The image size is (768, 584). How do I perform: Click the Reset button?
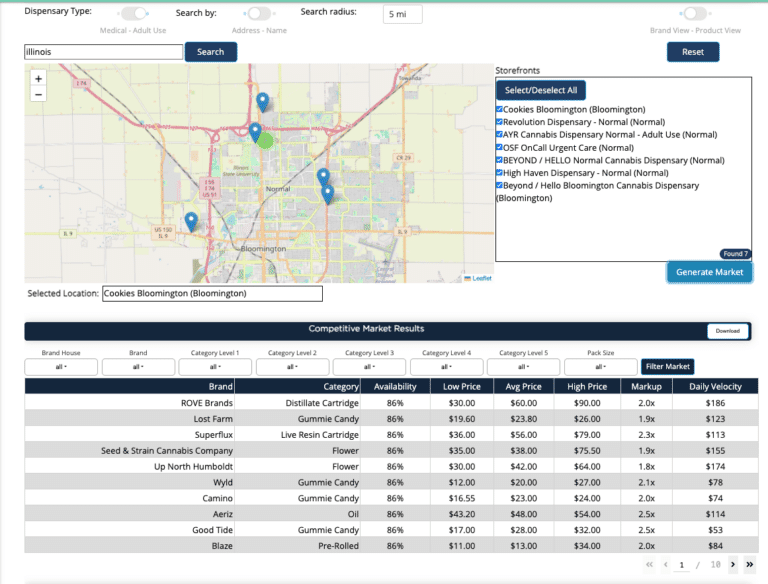click(x=693, y=52)
